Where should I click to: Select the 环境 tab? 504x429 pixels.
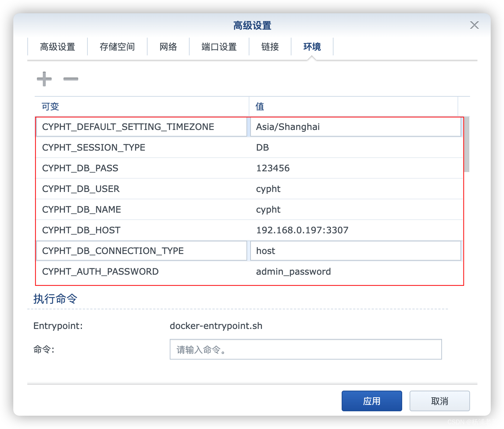coord(312,47)
